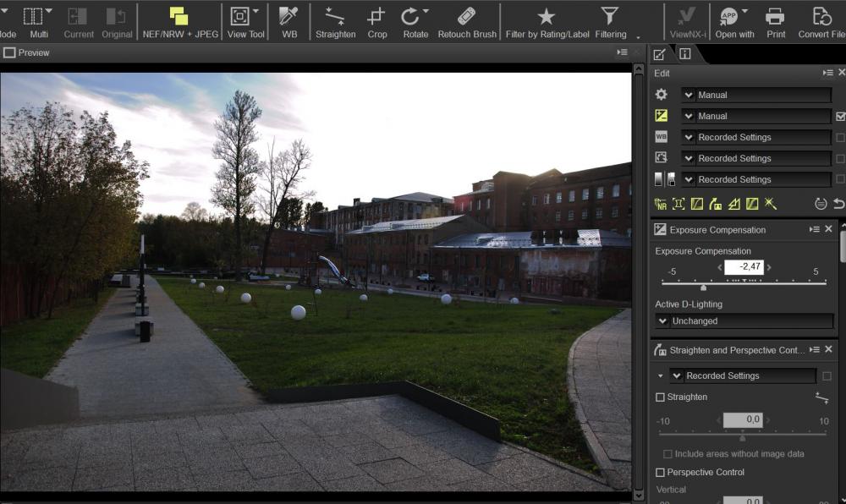Open the Edit palette options menu
The image size is (846, 504).
(827, 73)
